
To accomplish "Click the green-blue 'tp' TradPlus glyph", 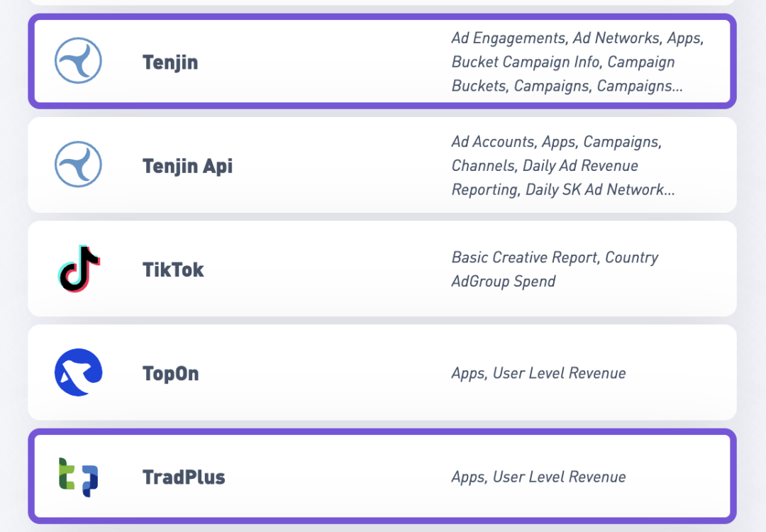I will [78, 476].
